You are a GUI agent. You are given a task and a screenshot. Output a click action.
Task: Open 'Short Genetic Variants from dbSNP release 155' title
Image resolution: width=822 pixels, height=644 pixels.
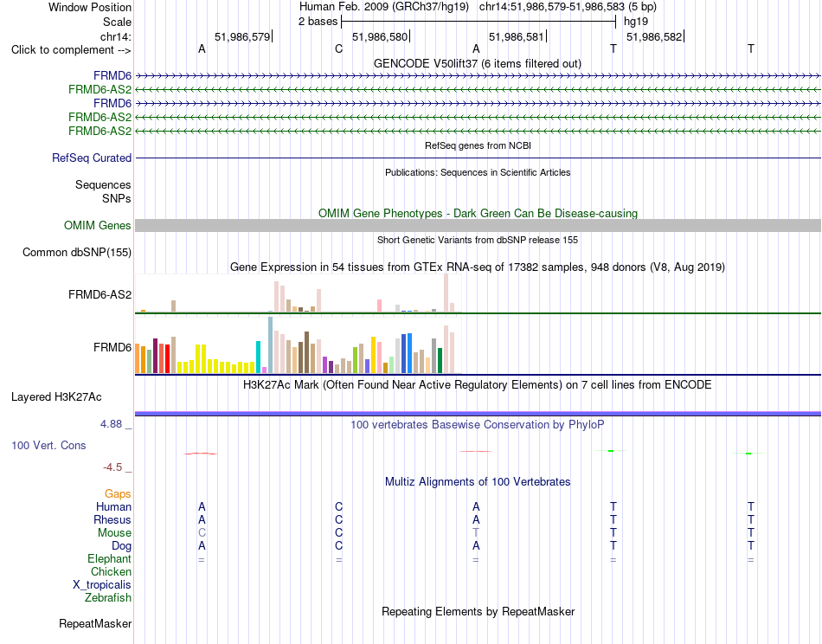(x=478, y=240)
